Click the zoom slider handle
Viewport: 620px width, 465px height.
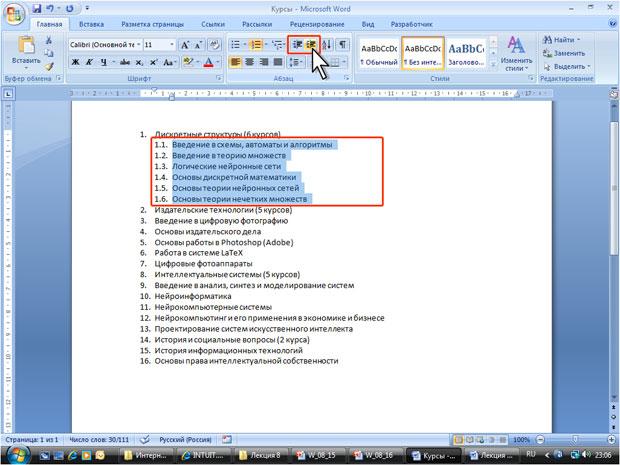[x=575, y=440]
